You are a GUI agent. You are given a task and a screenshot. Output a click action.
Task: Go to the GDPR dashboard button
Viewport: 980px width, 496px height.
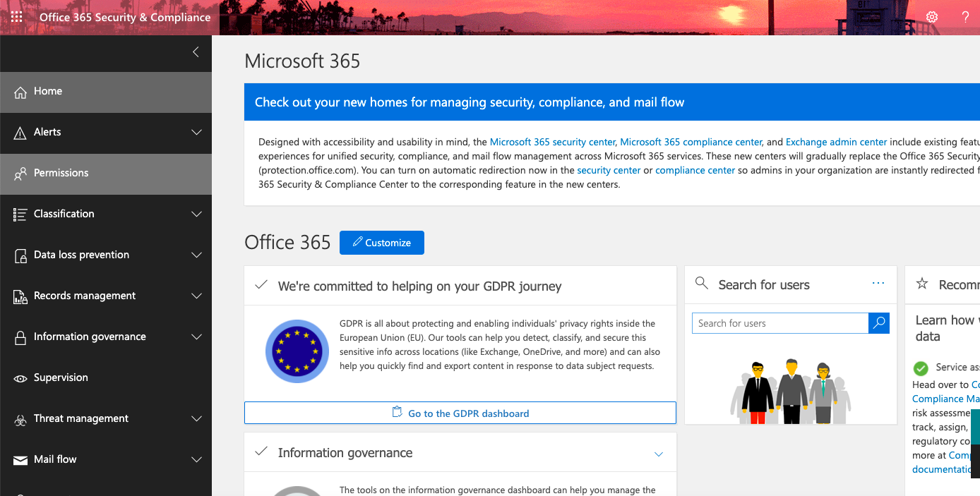coord(460,413)
